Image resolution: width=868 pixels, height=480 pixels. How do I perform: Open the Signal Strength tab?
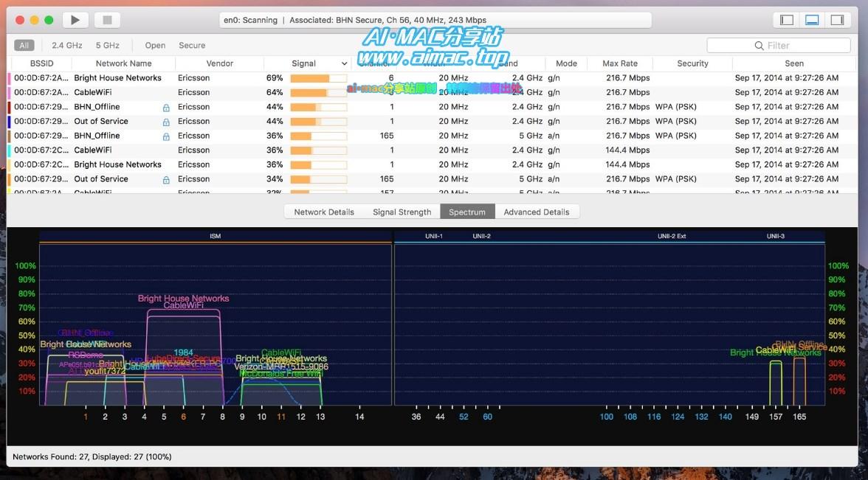pyautogui.click(x=402, y=212)
